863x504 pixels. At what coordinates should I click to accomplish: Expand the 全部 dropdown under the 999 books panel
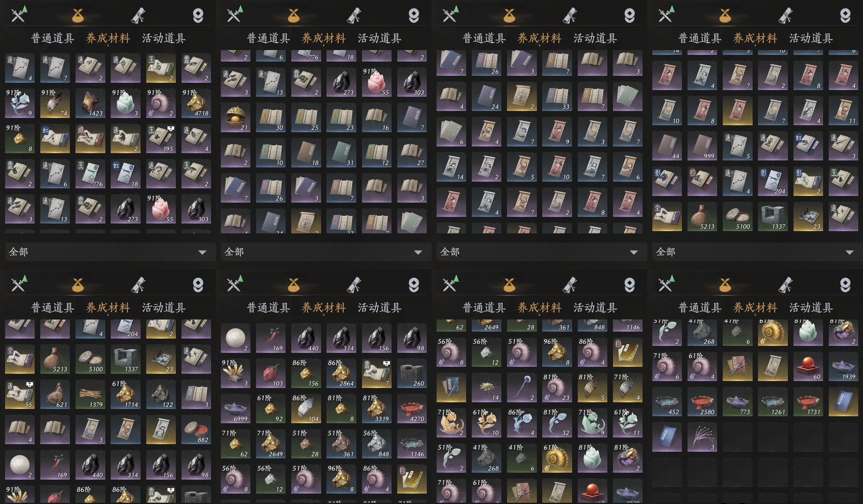click(x=755, y=252)
